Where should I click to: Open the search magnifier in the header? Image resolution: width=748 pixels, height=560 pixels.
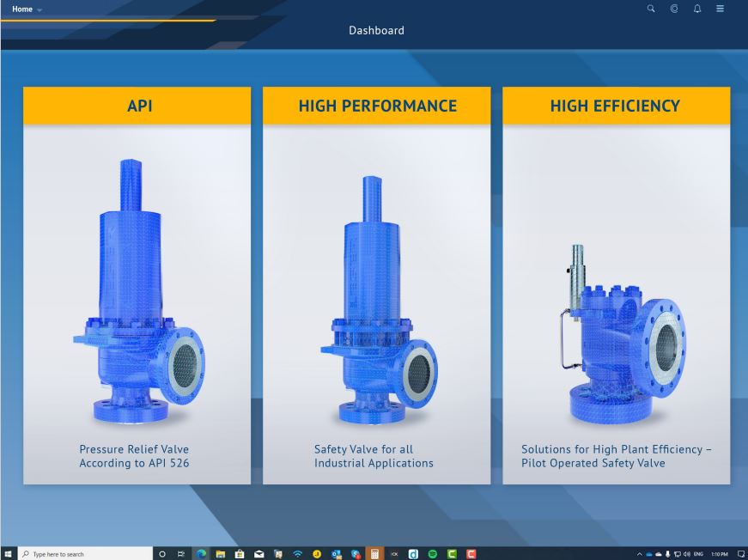click(651, 9)
